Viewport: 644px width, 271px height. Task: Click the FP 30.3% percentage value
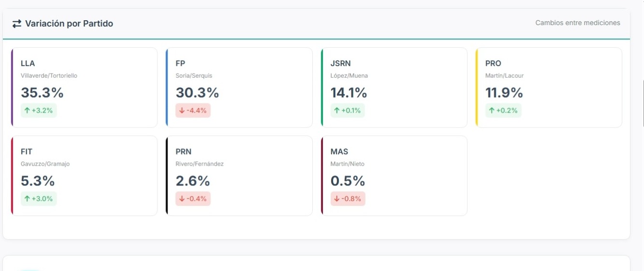tap(197, 93)
